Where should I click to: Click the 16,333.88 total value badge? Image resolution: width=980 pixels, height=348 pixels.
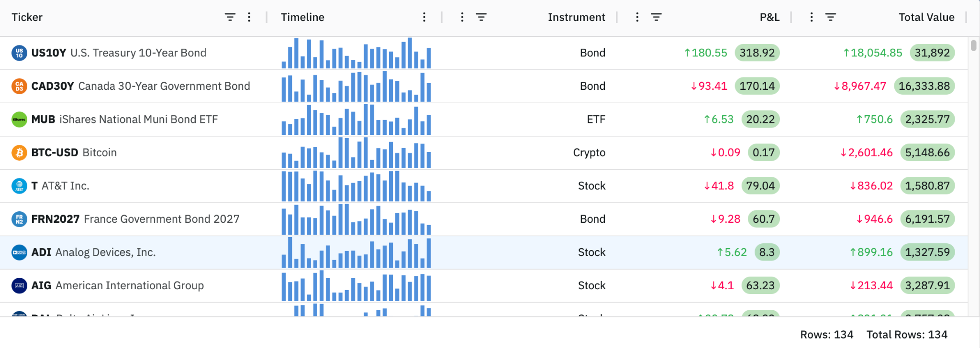pos(924,86)
